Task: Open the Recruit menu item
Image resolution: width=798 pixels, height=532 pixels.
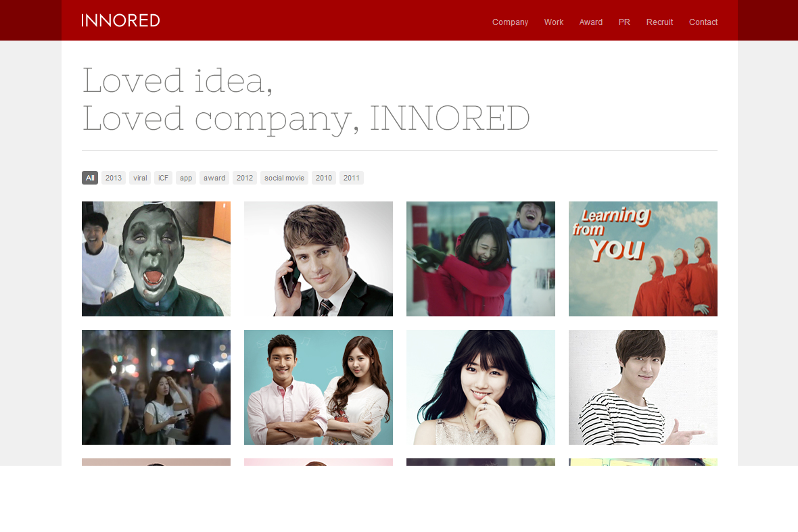Action: point(659,22)
